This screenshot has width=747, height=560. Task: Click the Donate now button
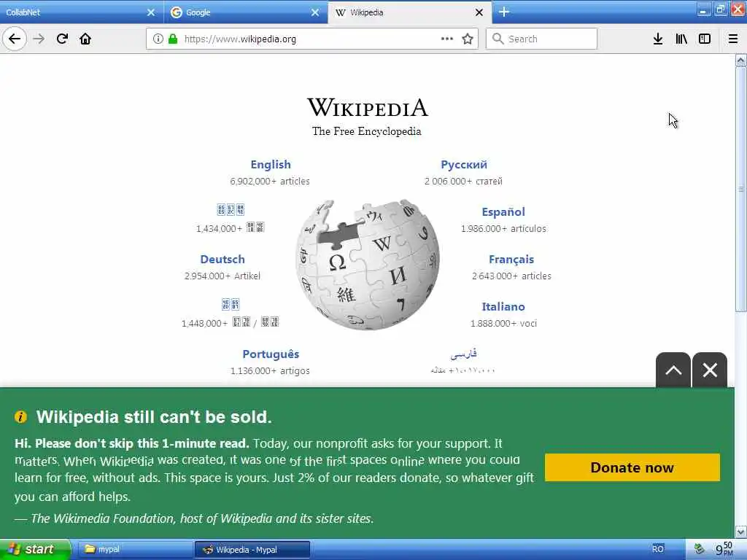(x=632, y=467)
